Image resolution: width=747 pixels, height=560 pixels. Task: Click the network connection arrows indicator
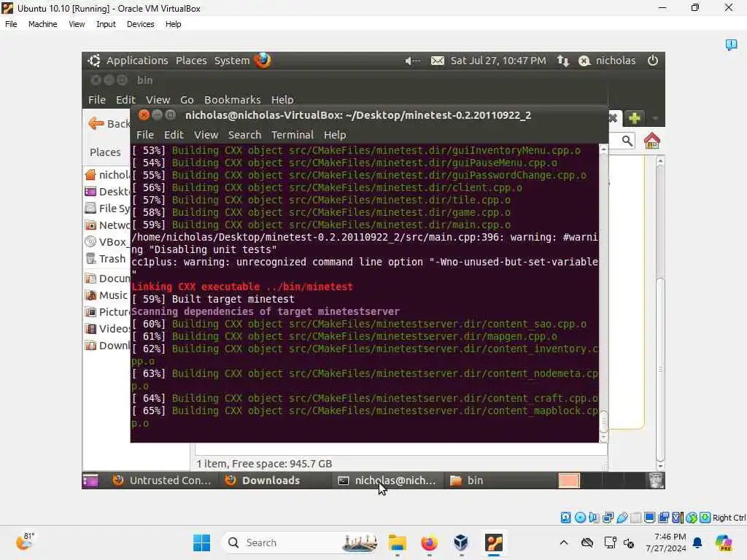click(x=563, y=61)
